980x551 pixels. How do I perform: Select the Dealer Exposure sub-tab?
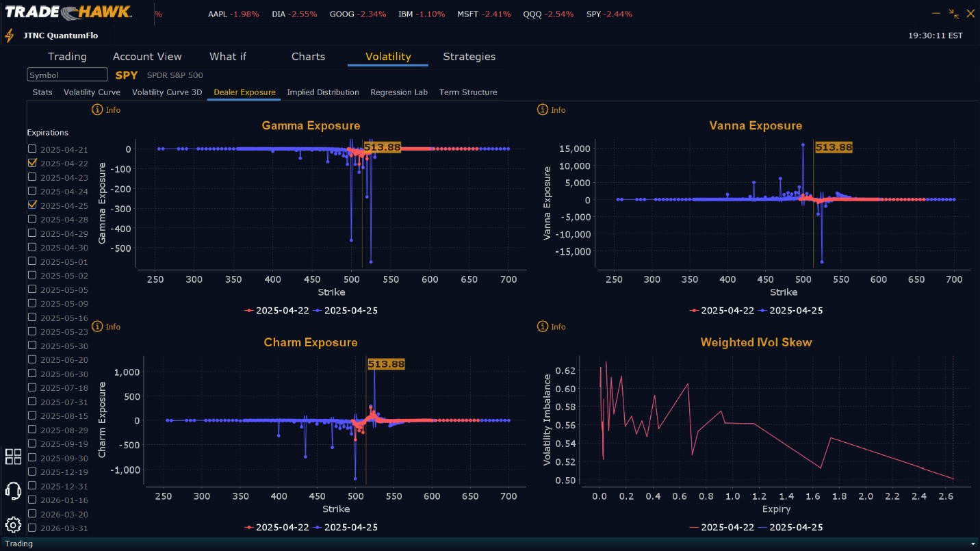coord(244,92)
